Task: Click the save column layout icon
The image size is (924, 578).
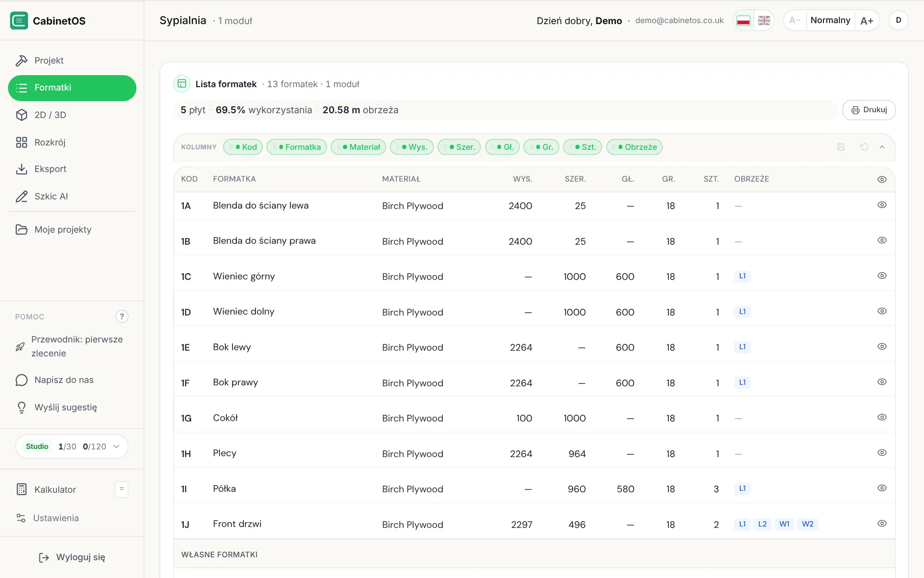Action: click(x=841, y=147)
